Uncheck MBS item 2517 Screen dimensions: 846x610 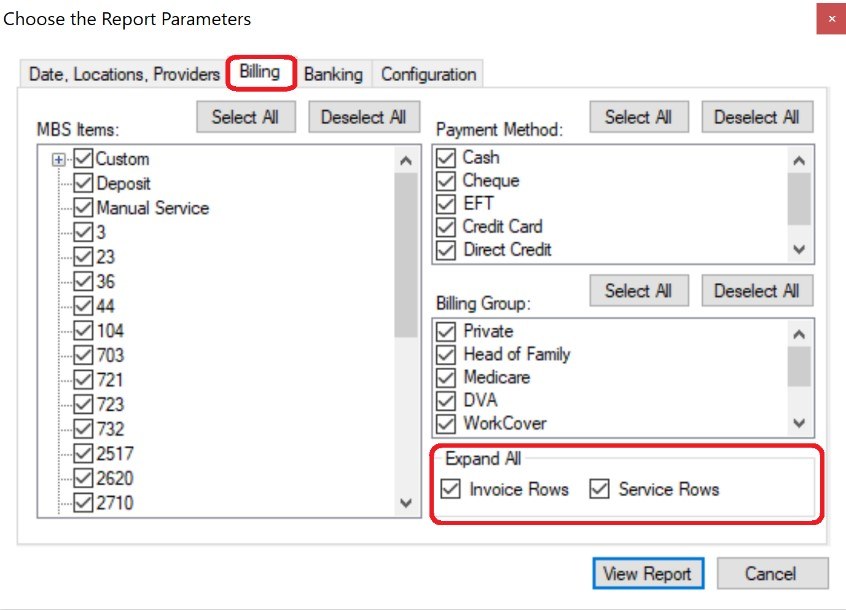(83, 453)
